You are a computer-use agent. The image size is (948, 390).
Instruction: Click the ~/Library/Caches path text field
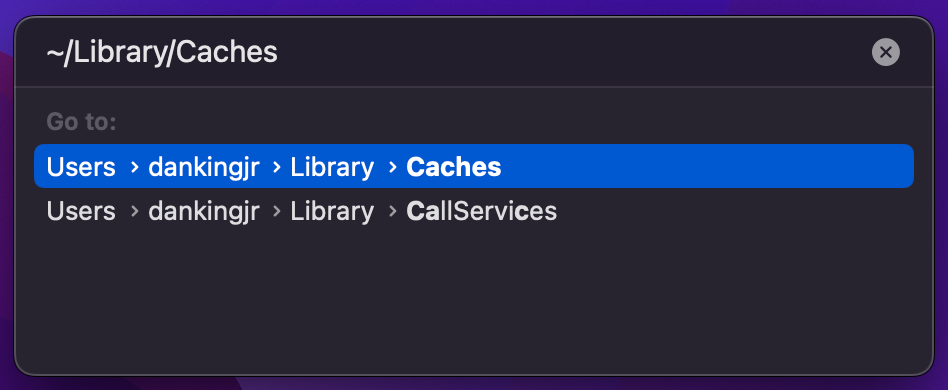pyautogui.click(x=447, y=53)
